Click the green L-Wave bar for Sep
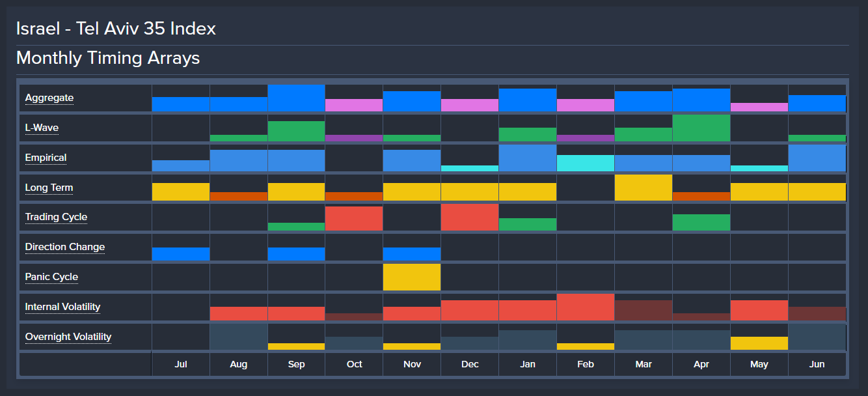Image resolution: width=868 pixels, height=396 pixels. pos(297,132)
